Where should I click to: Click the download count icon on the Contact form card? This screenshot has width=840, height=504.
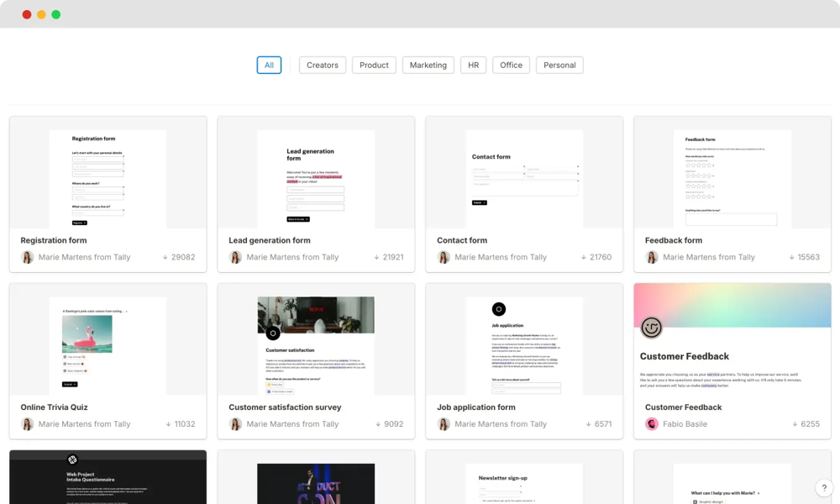point(584,257)
